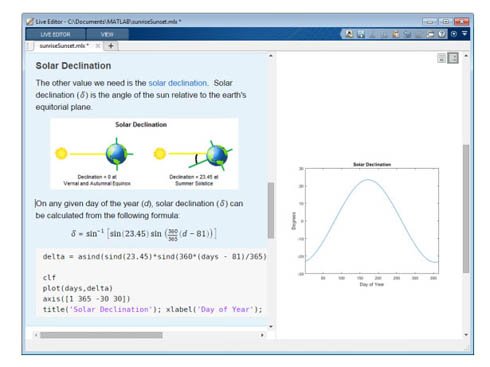Open the Help question mark icon

point(442,34)
